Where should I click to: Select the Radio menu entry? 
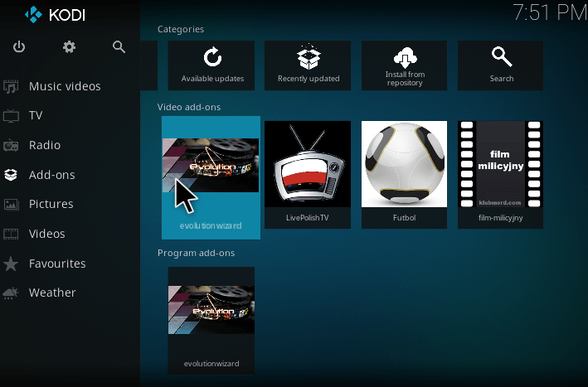click(x=45, y=145)
